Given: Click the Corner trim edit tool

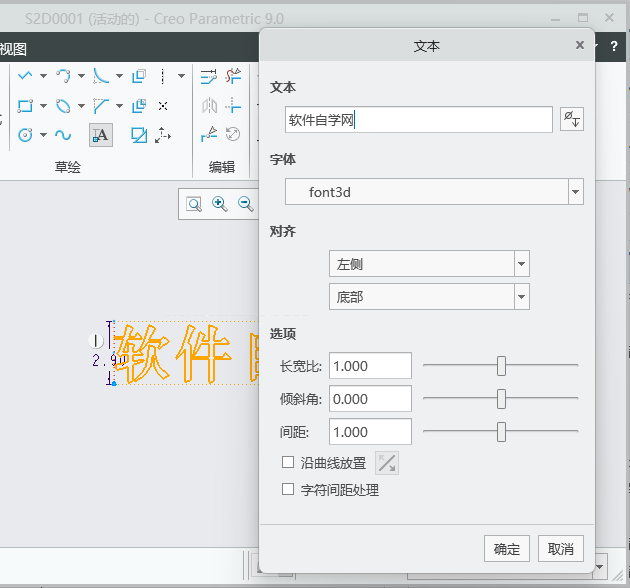Looking at the screenshot, I should [x=233, y=106].
